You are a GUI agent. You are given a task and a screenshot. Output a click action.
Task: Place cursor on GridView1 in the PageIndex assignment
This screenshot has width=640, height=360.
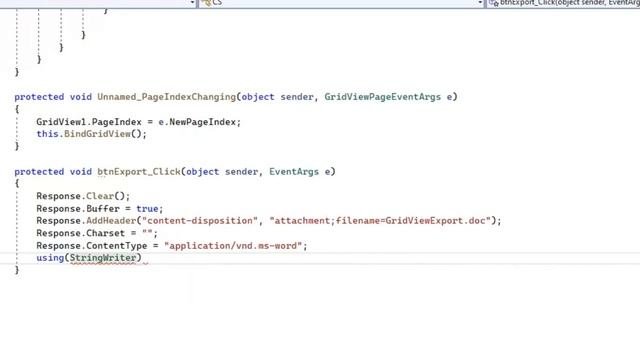61,122
